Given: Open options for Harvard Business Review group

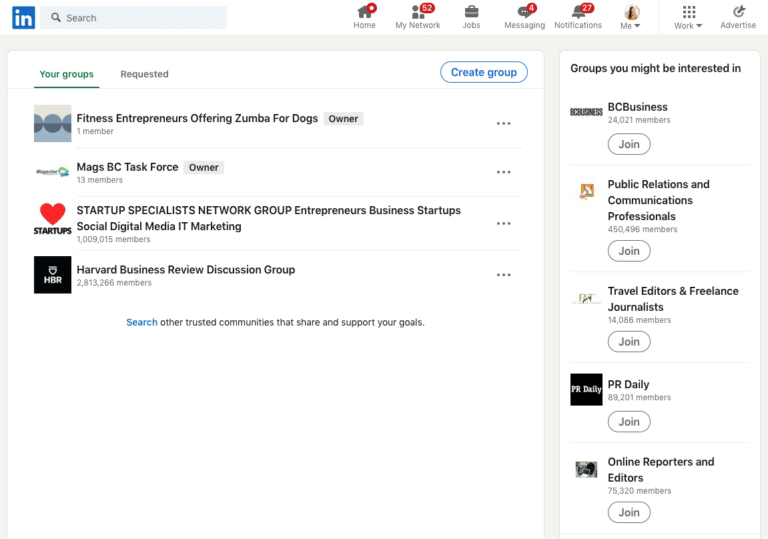Looking at the screenshot, I should (x=503, y=275).
